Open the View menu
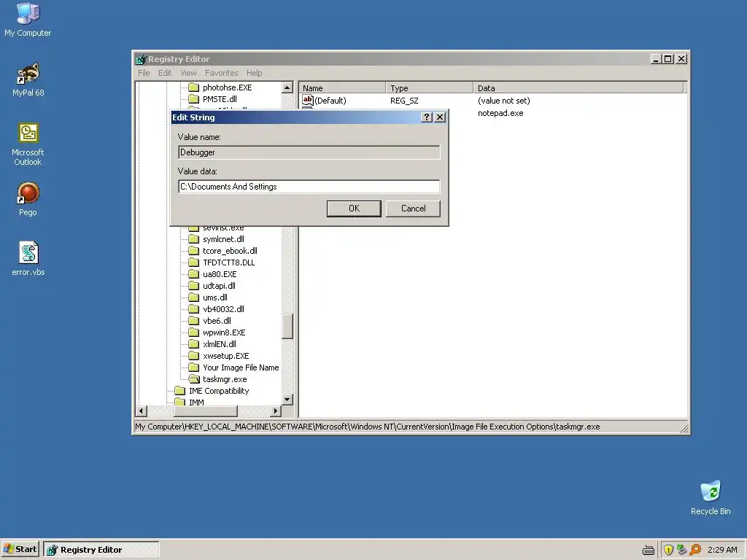 [x=188, y=73]
